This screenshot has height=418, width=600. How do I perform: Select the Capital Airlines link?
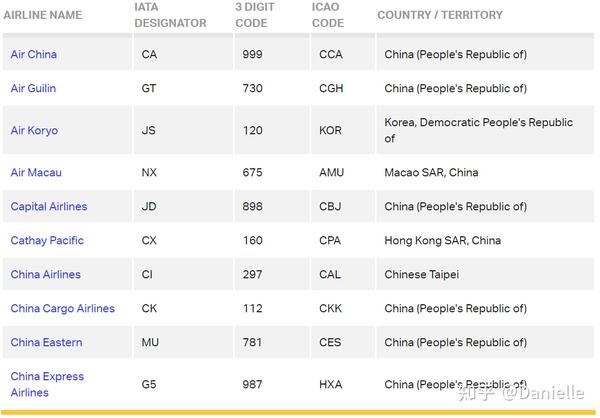click(49, 206)
